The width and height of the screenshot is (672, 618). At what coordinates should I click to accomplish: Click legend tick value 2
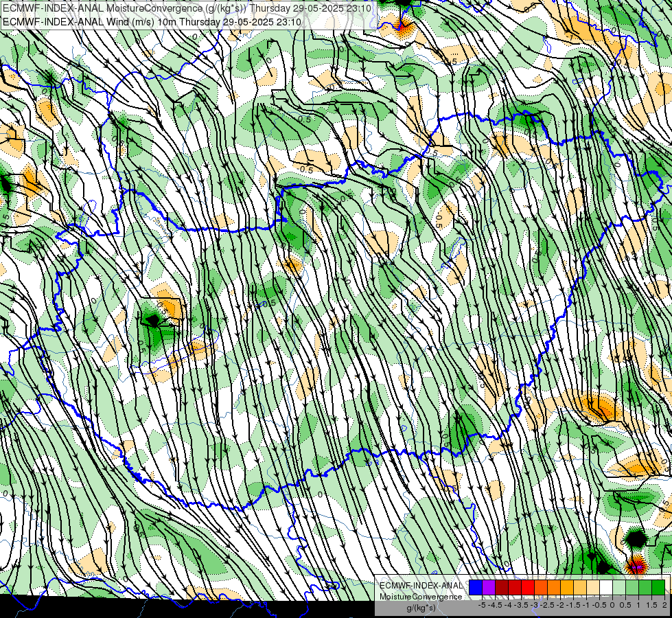pyautogui.click(x=664, y=605)
